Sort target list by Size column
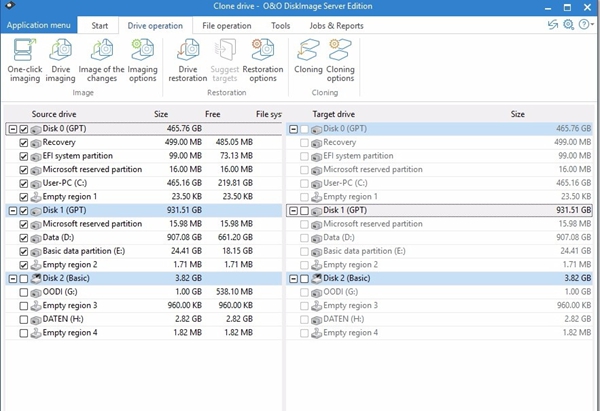 point(517,114)
